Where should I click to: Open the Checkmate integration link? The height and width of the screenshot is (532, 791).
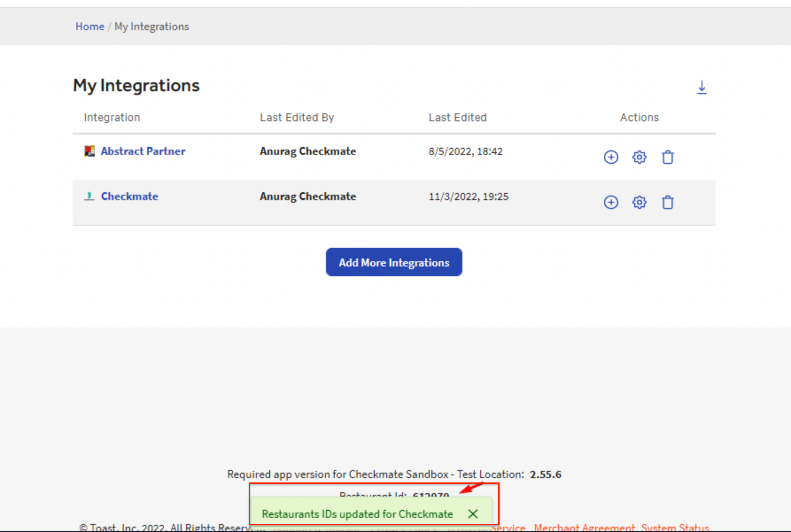(129, 197)
